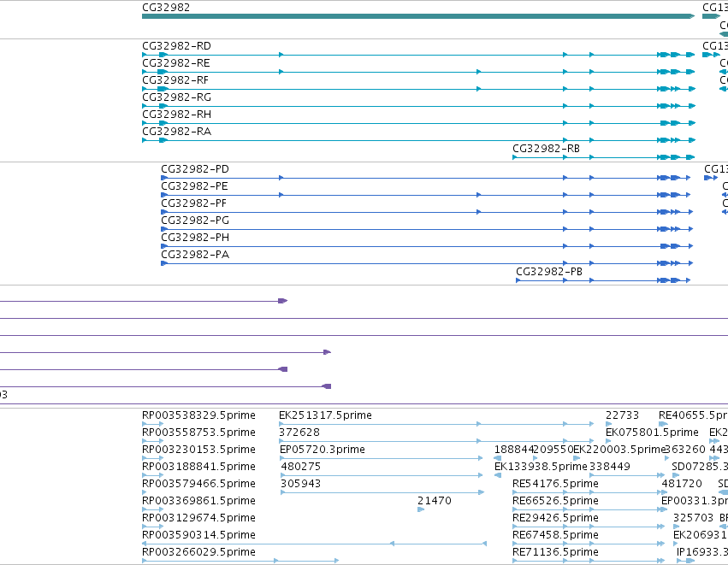Open RE71136.5prime EST label

tap(555, 552)
